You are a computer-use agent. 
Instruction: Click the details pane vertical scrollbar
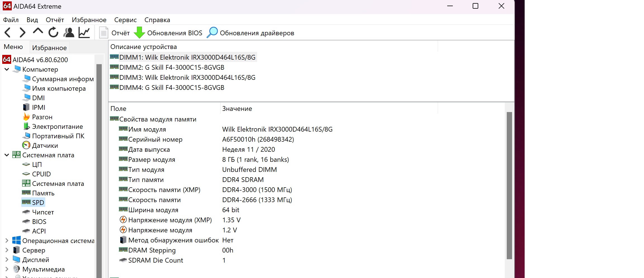coord(509,185)
